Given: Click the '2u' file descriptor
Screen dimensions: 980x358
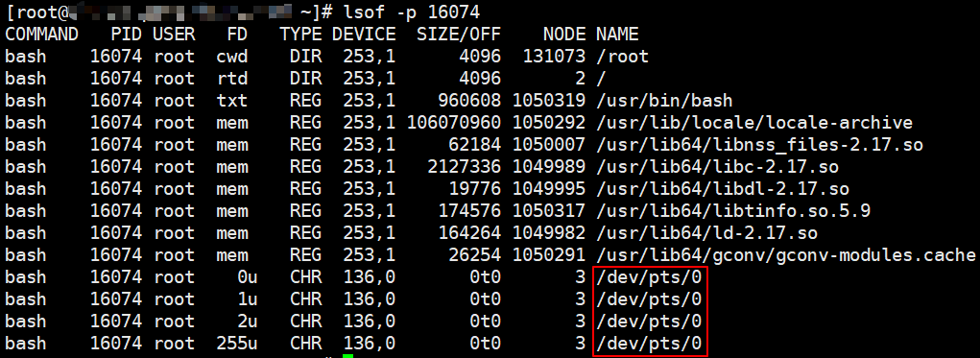Looking at the screenshot, I should click(x=249, y=322).
